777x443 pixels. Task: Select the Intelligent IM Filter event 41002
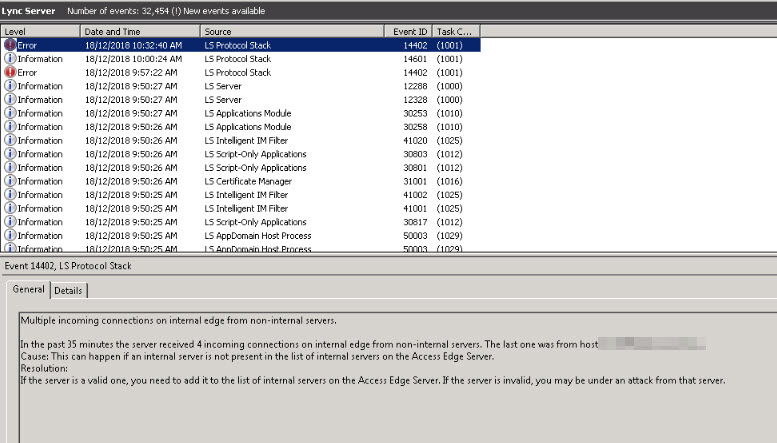pos(250,195)
